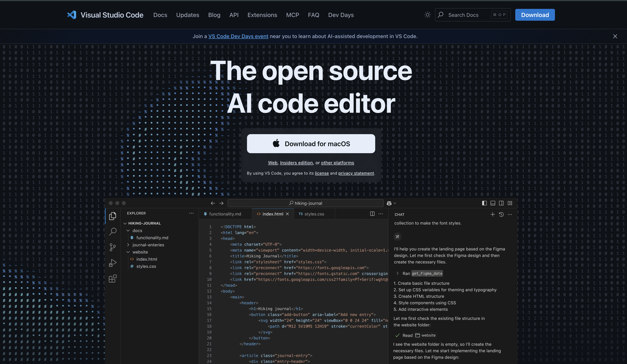This screenshot has width=627, height=364.
Task: Click the Download for macOS button
Action: click(x=311, y=144)
